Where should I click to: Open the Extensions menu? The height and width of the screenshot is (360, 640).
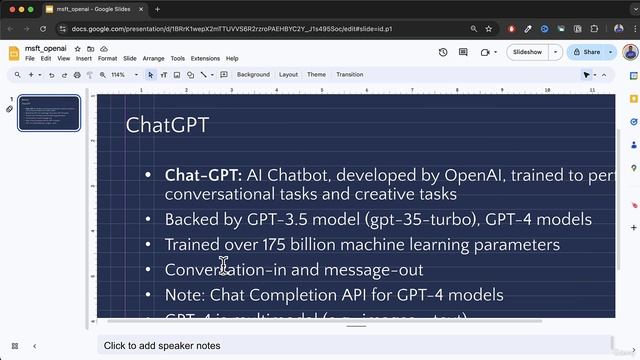tap(205, 58)
